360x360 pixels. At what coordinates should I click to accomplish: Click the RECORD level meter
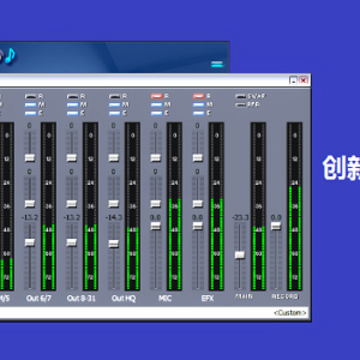(295, 206)
